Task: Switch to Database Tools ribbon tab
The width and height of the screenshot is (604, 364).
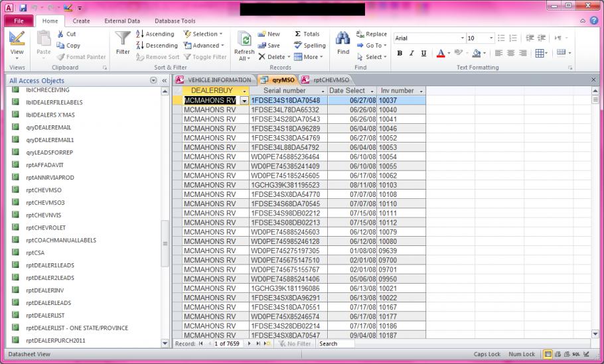Action: 175,21
